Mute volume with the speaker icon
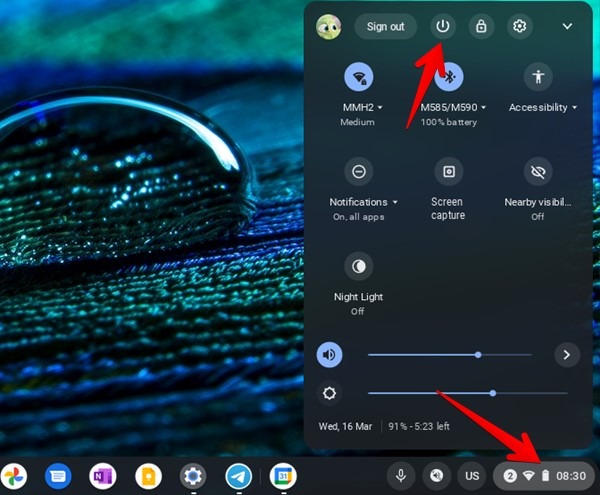Viewport: 600px width, 495px height. click(x=329, y=355)
